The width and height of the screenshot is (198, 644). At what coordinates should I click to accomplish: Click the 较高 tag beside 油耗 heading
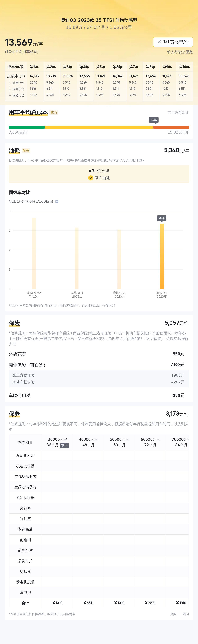click(x=26, y=150)
